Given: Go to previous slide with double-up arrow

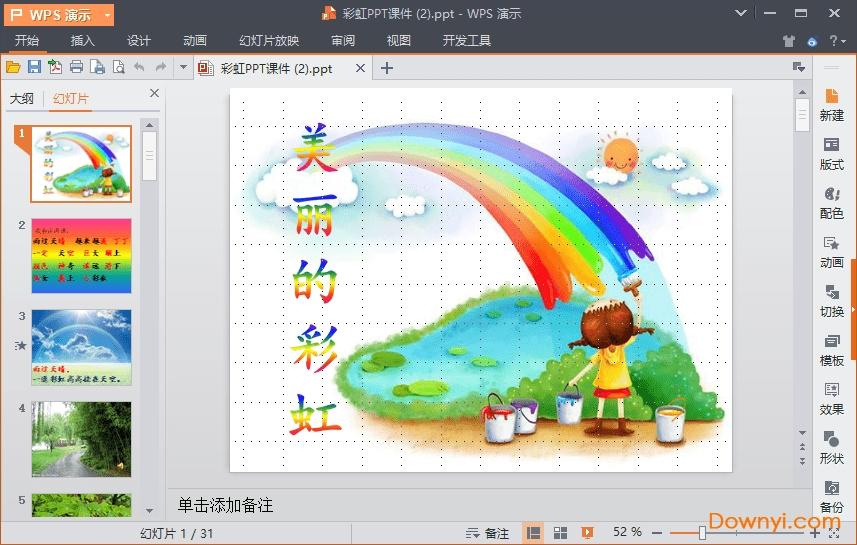Looking at the screenshot, I should click(802, 447).
